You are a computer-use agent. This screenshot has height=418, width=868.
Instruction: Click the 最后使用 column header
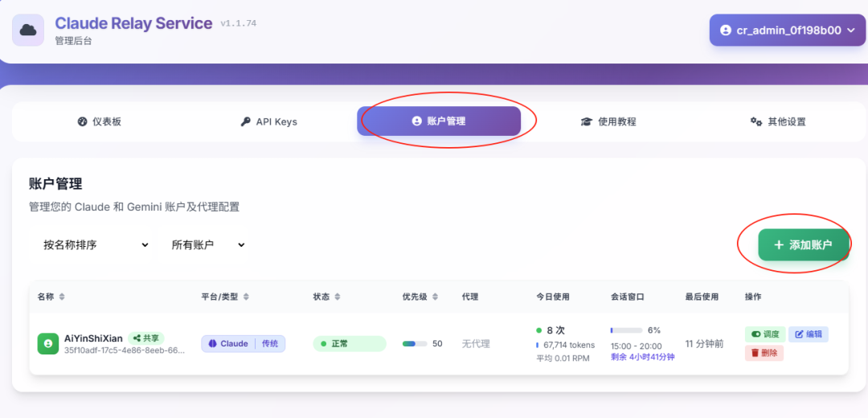pos(702,297)
